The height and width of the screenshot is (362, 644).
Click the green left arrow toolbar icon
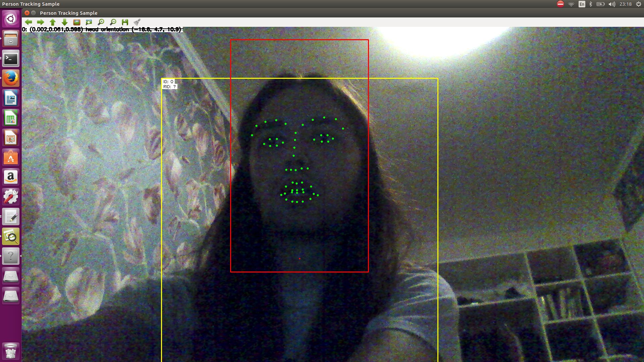coord(29,22)
